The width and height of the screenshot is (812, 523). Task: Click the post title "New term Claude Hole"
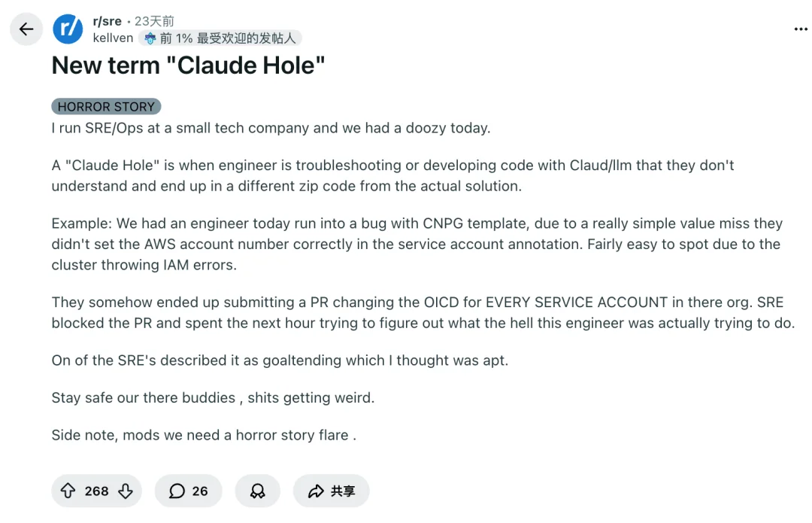(188, 65)
